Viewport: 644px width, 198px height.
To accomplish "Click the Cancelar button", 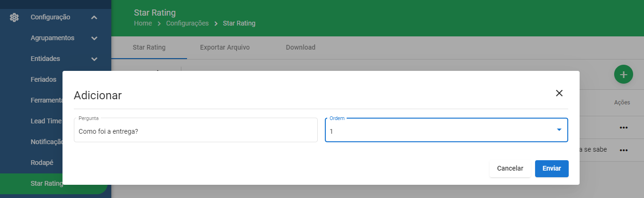I will [510, 169].
